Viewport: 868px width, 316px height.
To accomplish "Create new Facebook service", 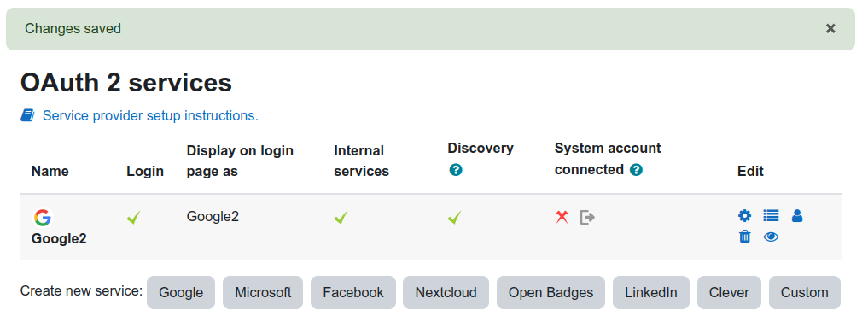I will pyautogui.click(x=353, y=292).
